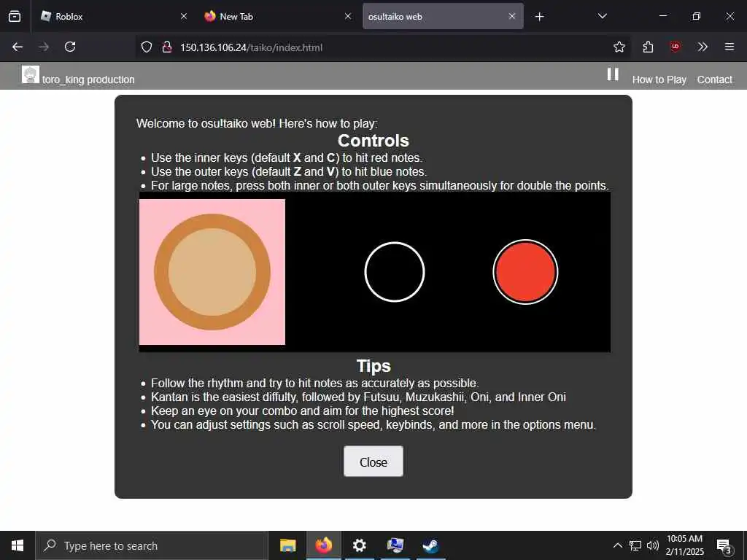Go forward one page
This screenshot has width=747, height=560.
[44, 47]
